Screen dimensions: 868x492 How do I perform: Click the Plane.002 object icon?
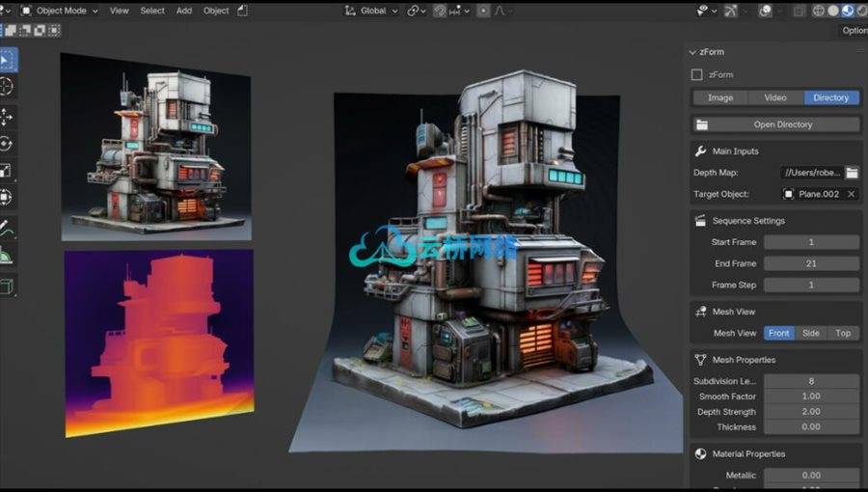point(788,194)
